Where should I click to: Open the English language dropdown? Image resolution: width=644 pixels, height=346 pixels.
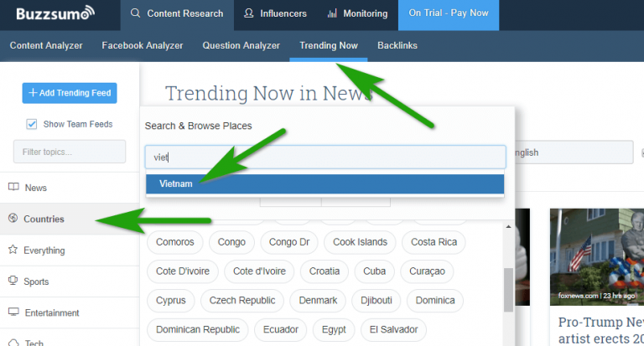(573, 152)
